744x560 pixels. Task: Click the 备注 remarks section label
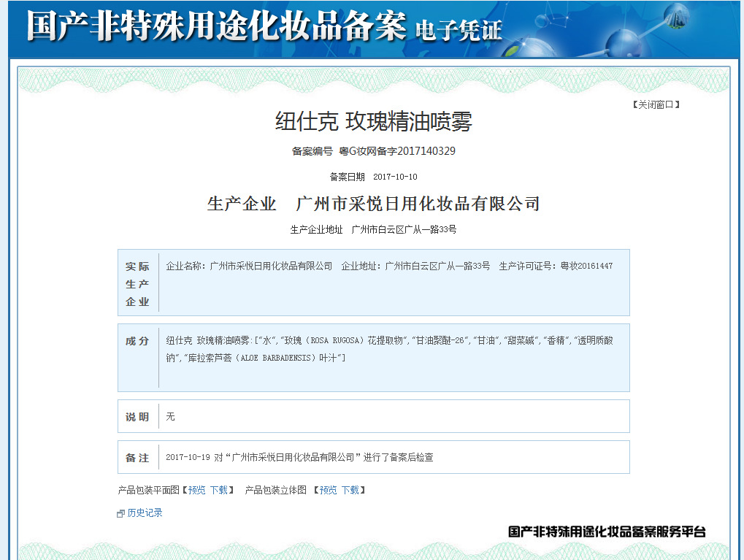point(137,458)
